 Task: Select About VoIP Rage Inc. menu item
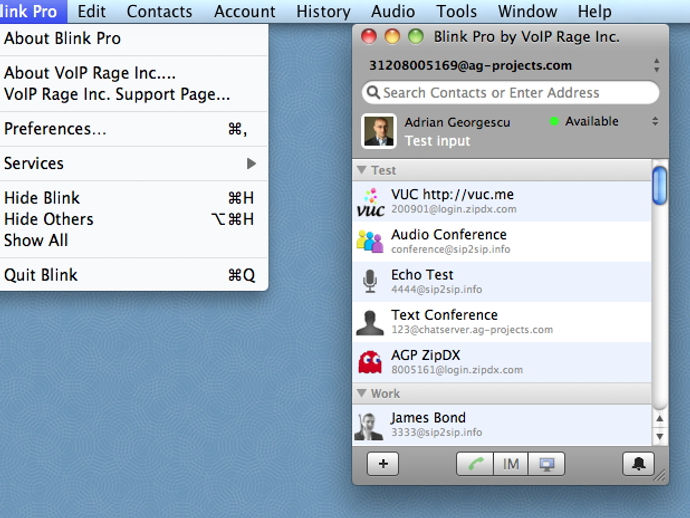(x=134, y=73)
